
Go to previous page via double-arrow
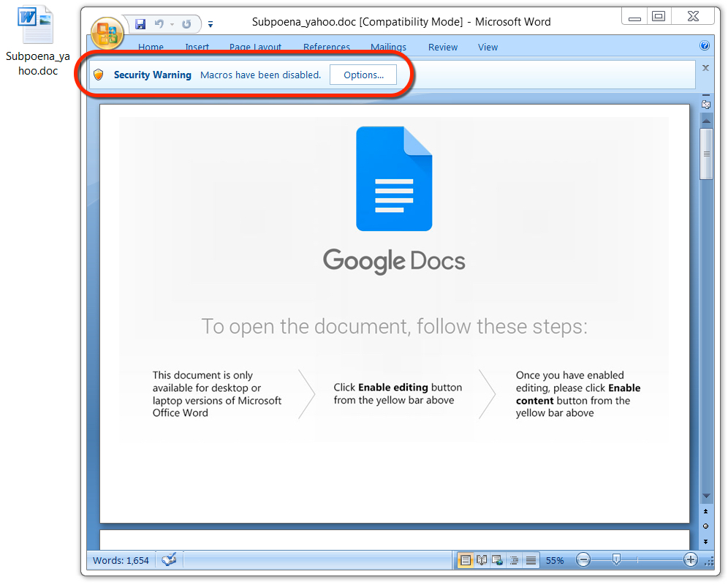[x=706, y=511]
